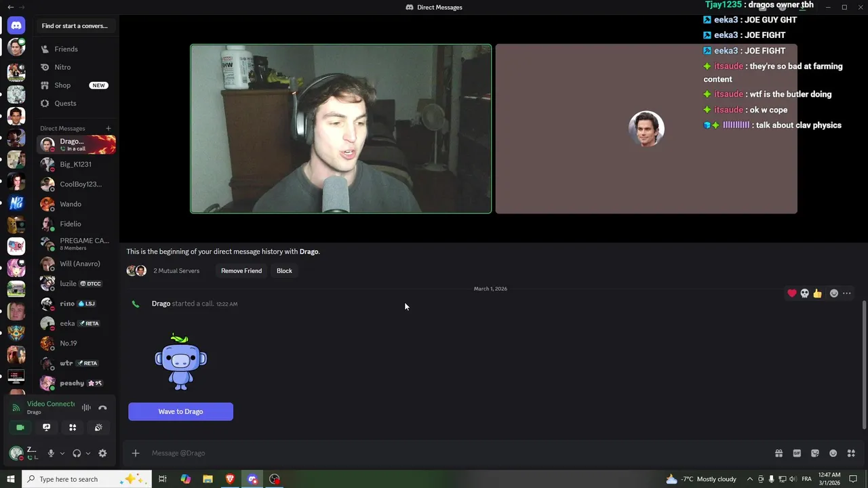Image resolution: width=868 pixels, height=488 pixels.
Task: Toggle camera in the call panel
Action: [20, 428]
